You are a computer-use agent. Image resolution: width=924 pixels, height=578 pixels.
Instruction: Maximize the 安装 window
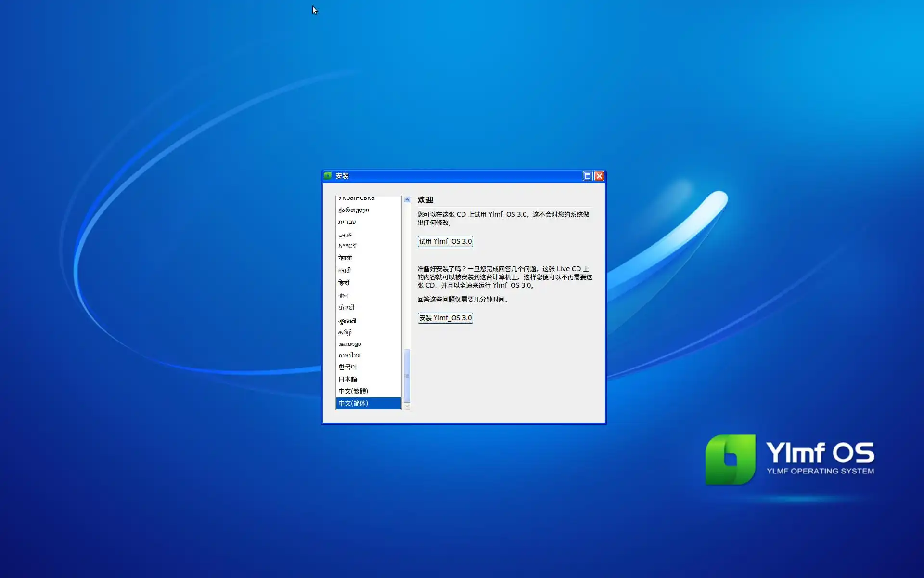coord(587,176)
